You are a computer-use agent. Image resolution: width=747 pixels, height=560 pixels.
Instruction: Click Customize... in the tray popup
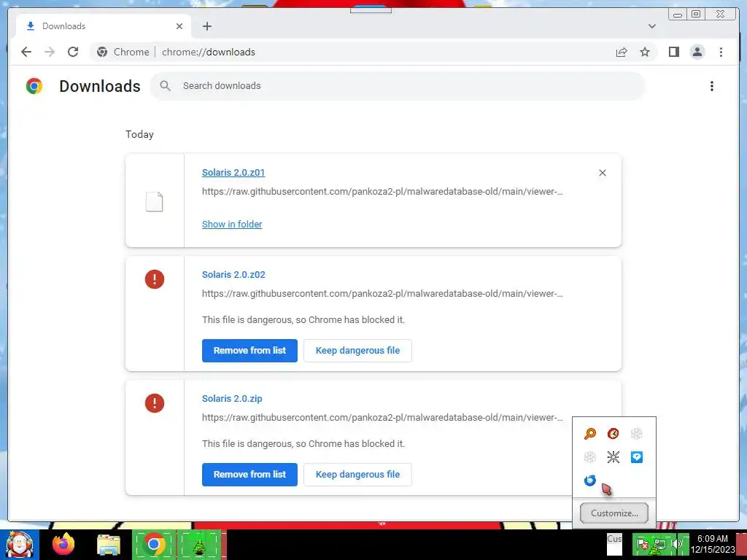point(614,513)
